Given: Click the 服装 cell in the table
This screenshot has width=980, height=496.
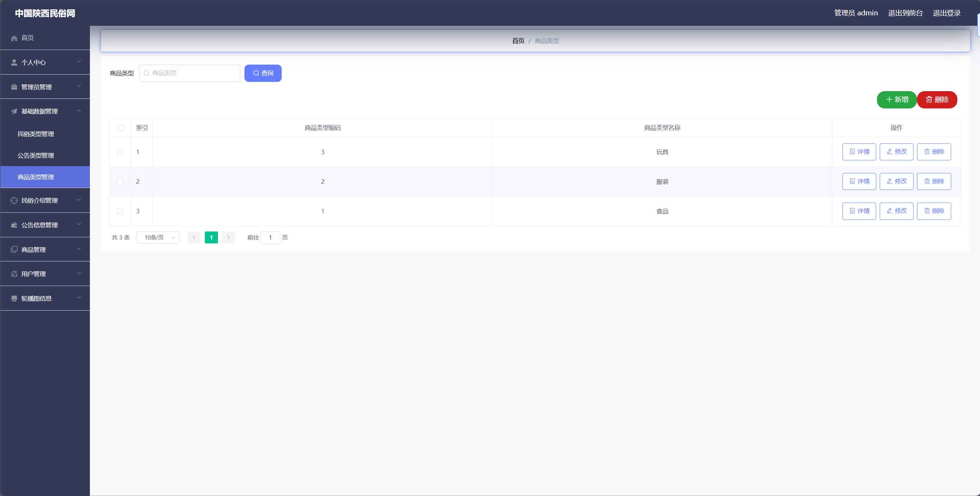Looking at the screenshot, I should (662, 181).
